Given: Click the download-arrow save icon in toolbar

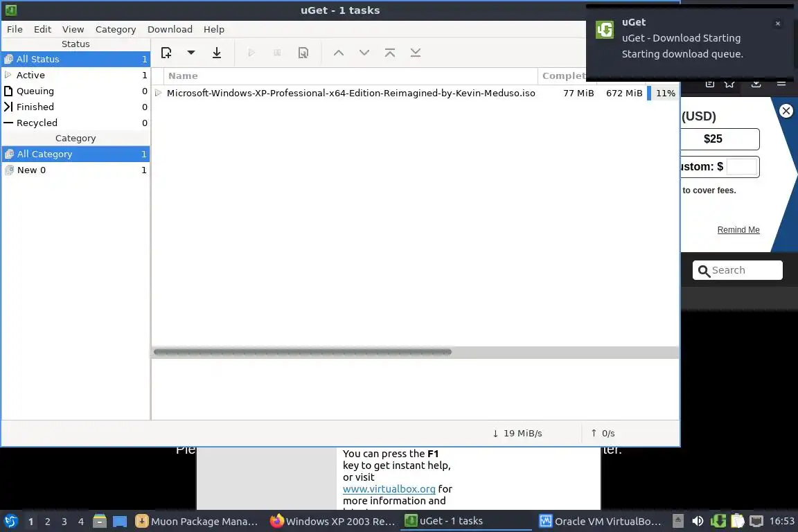Looking at the screenshot, I should pyautogui.click(x=217, y=53).
